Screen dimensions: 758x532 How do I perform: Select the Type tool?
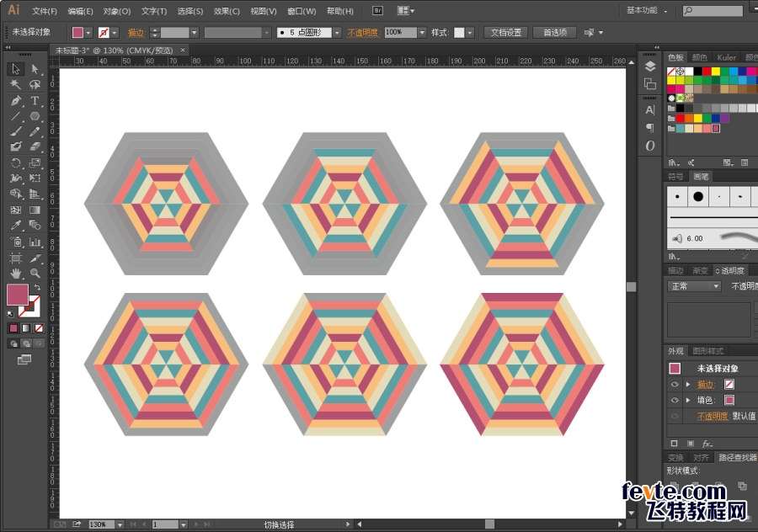click(35, 100)
